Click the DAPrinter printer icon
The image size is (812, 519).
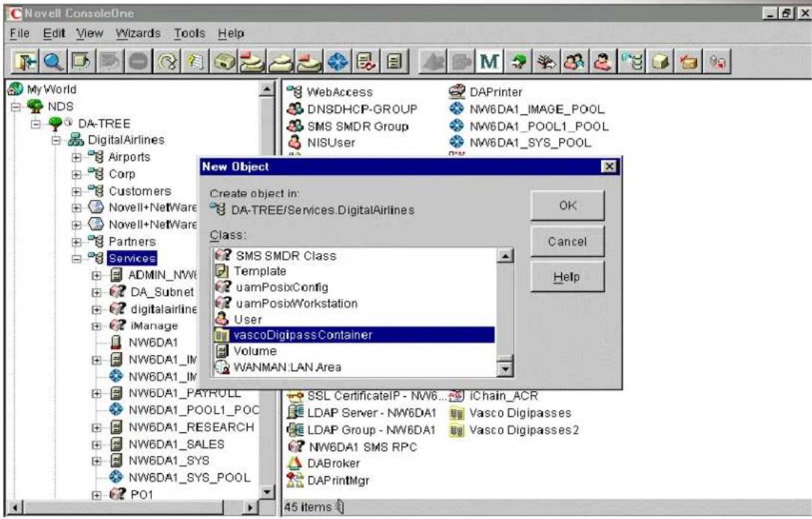pos(457,92)
